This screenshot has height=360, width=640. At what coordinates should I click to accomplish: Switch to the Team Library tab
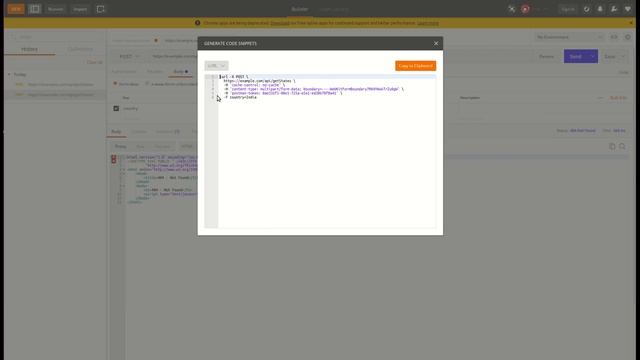click(x=333, y=9)
